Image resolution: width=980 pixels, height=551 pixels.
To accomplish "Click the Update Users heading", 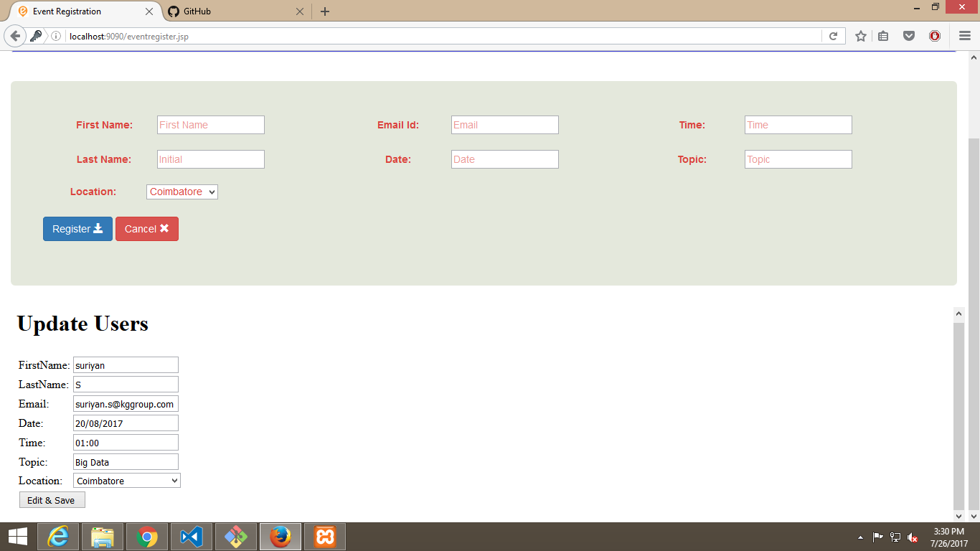I will pyautogui.click(x=83, y=324).
